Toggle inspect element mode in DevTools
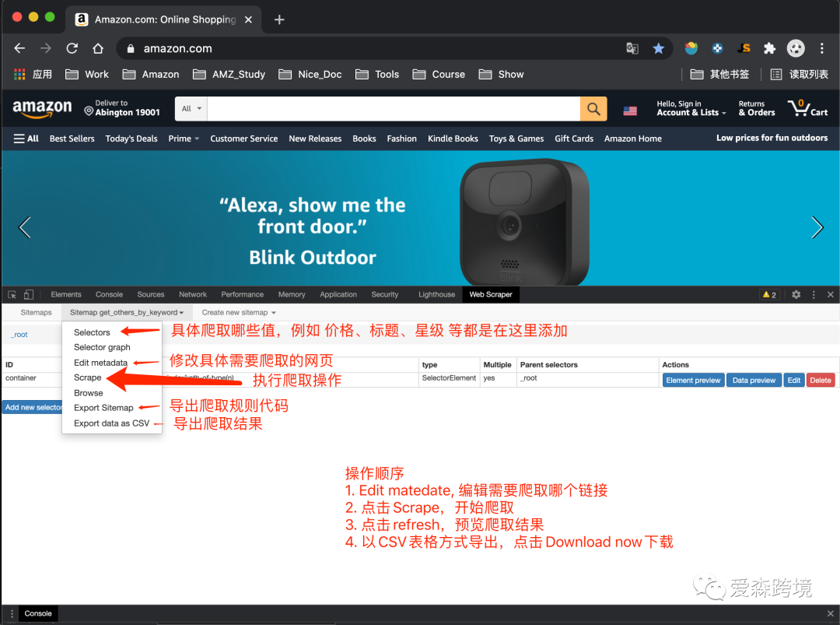This screenshot has height=625, width=840. [11, 294]
